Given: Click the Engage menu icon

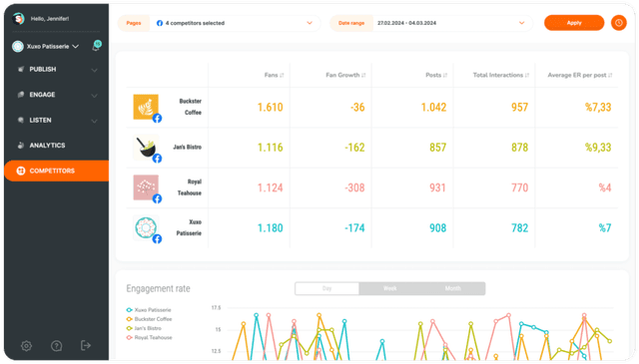Looking at the screenshot, I should coord(21,95).
